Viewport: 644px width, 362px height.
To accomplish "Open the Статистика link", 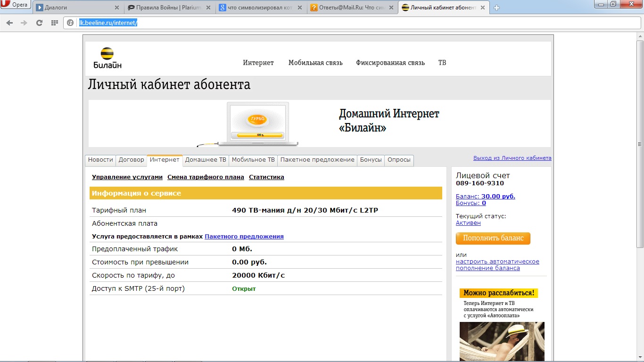I will click(266, 177).
